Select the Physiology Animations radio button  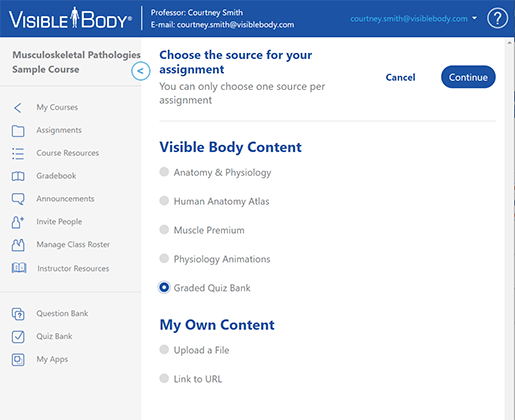point(164,259)
